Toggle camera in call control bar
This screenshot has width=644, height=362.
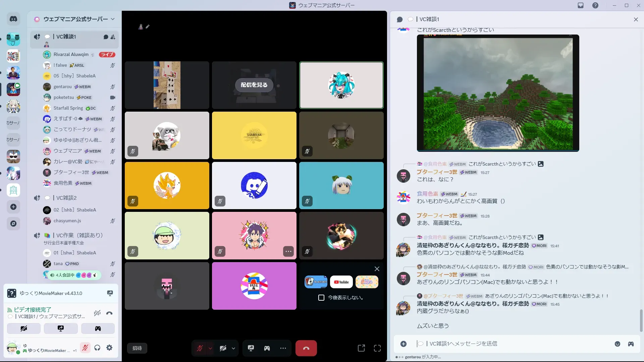point(223,348)
